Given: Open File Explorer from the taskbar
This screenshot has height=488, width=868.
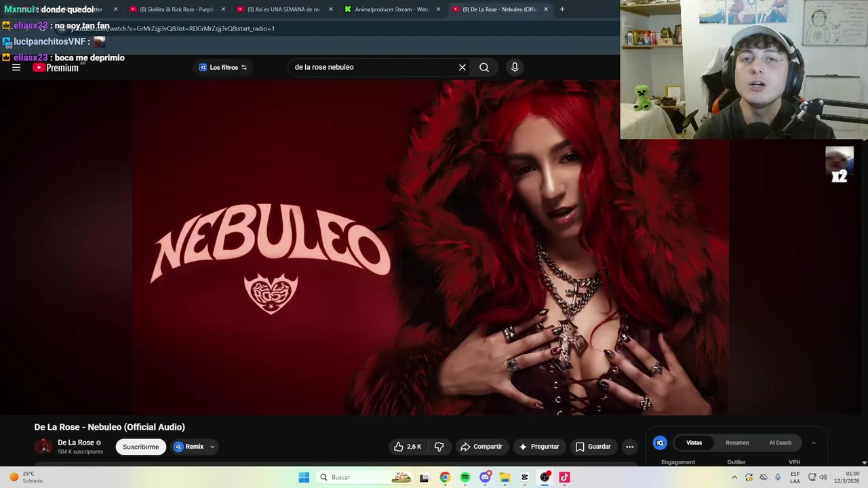Looking at the screenshot, I should tap(505, 477).
